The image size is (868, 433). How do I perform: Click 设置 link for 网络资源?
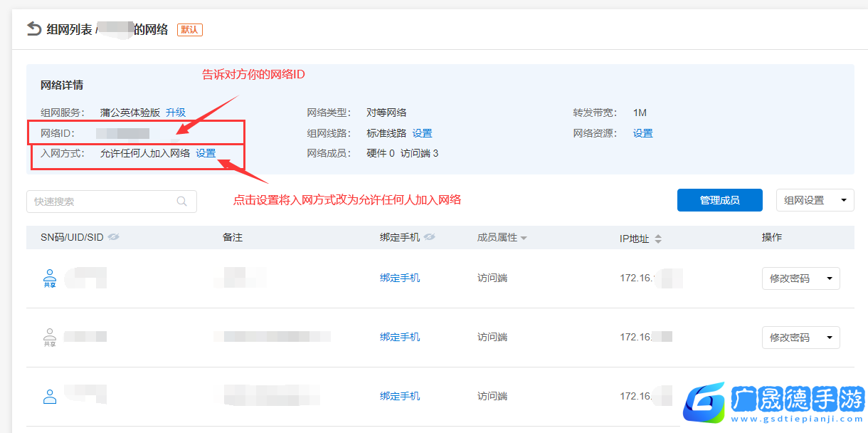[x=642, y=133]
